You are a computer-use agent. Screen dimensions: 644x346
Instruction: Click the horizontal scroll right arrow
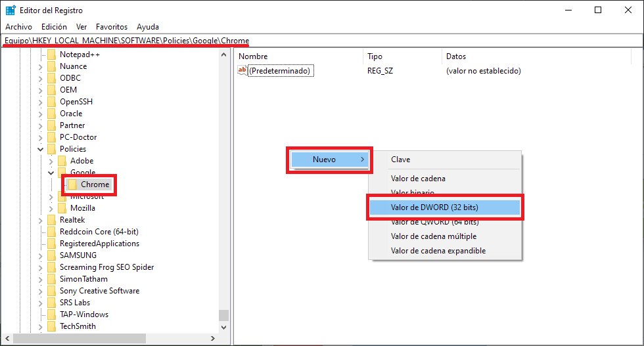pos(213,339)
